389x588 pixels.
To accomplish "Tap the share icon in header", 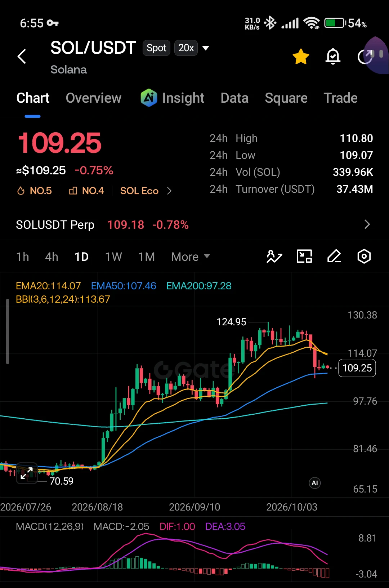I will [365, 57].
